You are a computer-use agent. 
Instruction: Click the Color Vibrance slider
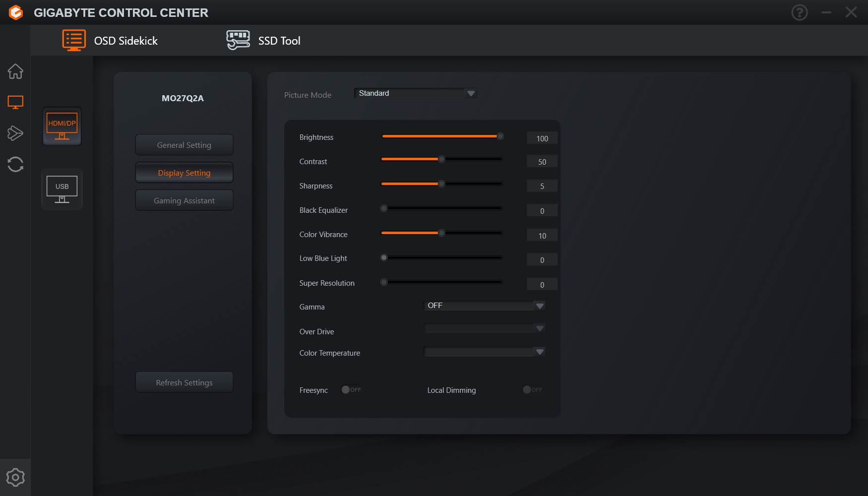pyautogui.click(x=442, y=233)
